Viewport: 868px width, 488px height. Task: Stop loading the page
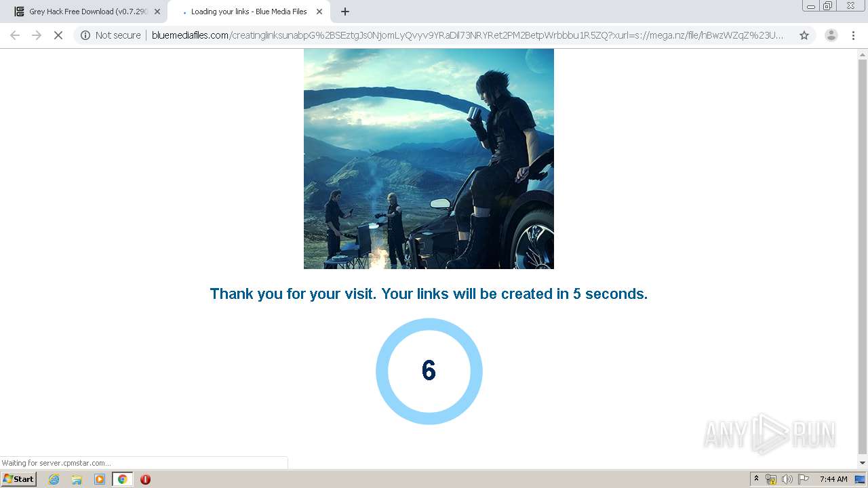click(58, 35)
